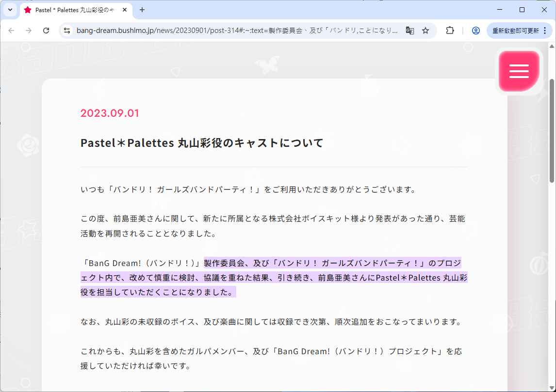556x392 pixels.
Task: Click the vertical scrollbar thumb
Action: 552,130
